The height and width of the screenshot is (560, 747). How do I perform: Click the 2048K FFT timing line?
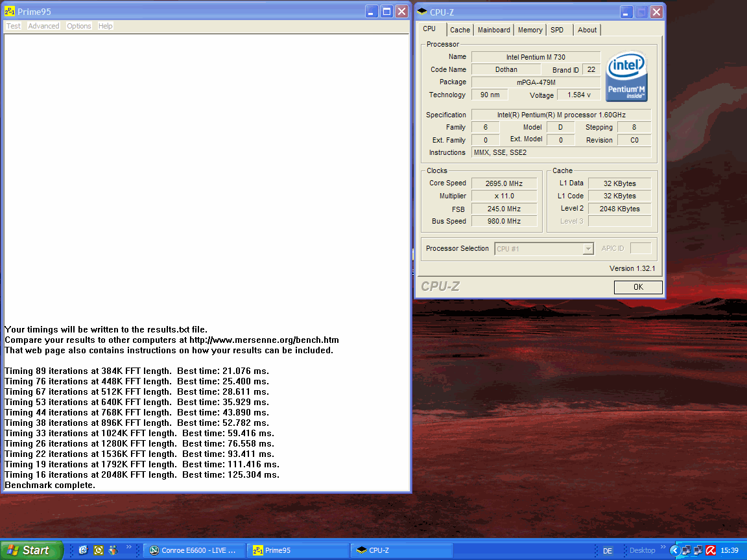(x=142, y=474)
